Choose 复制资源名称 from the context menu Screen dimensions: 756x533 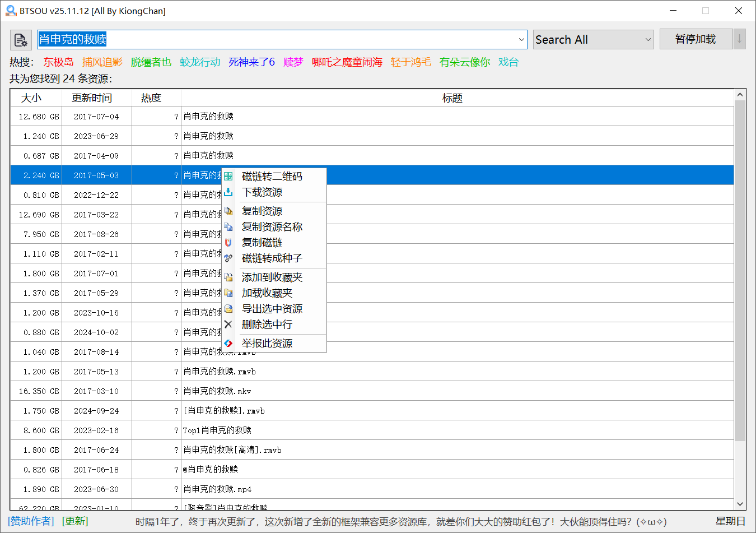[x=273, y=226]
